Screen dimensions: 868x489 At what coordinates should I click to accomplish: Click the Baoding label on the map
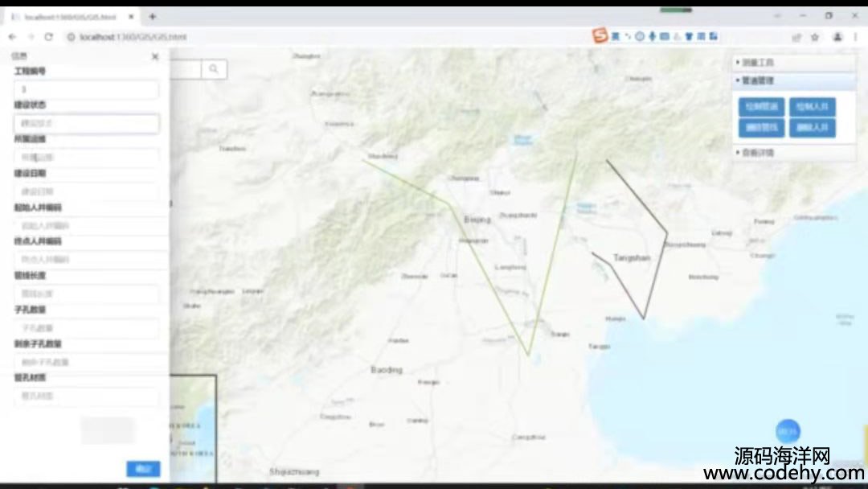click(387, 369)
